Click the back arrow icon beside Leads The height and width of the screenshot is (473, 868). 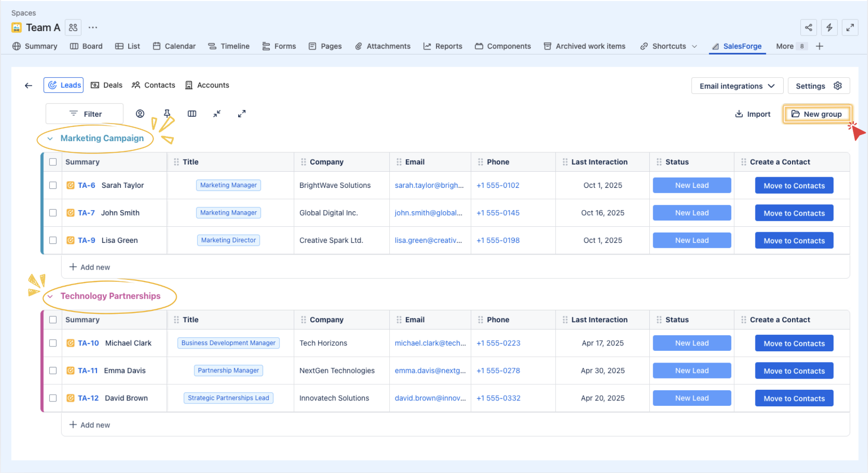coord(29,86)
